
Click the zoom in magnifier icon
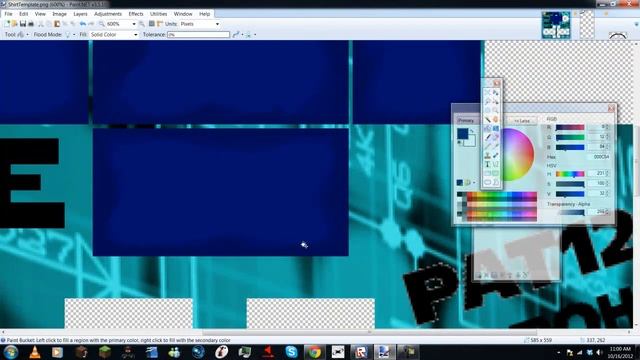pyautogui.click(x=142, y=24)
